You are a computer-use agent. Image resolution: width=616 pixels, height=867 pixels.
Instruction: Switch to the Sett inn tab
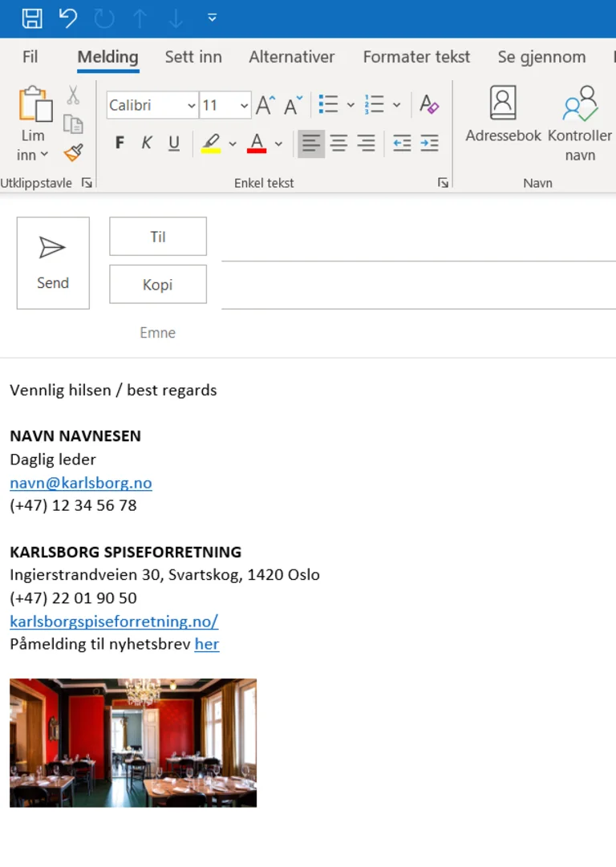[x=193, y=57]
